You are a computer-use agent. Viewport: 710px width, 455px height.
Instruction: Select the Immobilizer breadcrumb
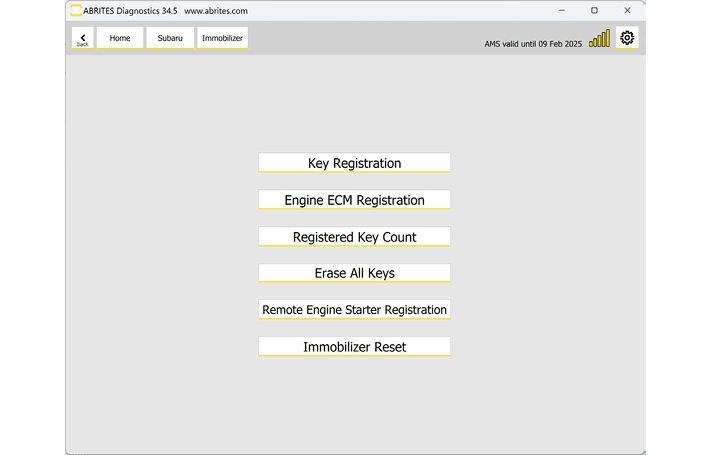pyautogui.click(x=222, y=38)
